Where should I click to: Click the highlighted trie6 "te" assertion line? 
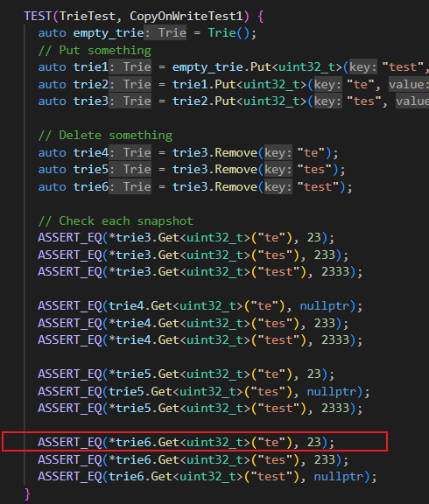click(x=194, y=442)
